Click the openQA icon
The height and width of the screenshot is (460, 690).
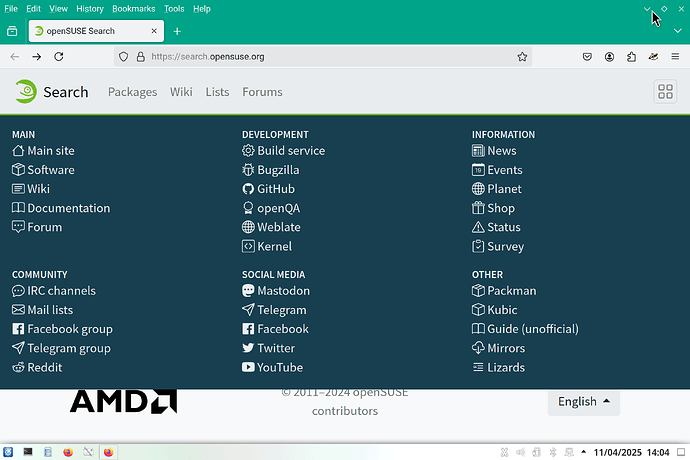click(x=248, y=208)
